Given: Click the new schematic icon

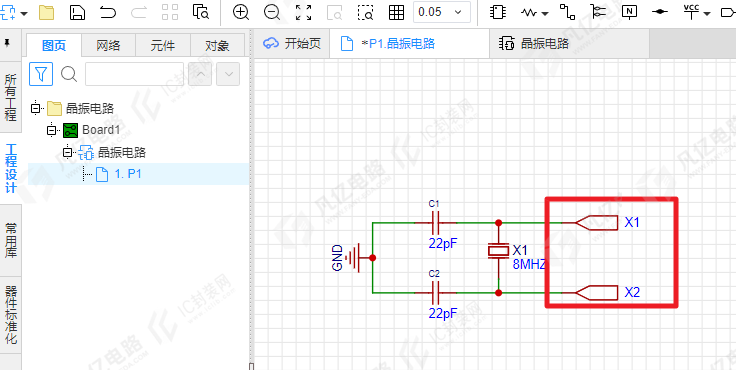Looking at the screenshot, I should click(8, 12).
